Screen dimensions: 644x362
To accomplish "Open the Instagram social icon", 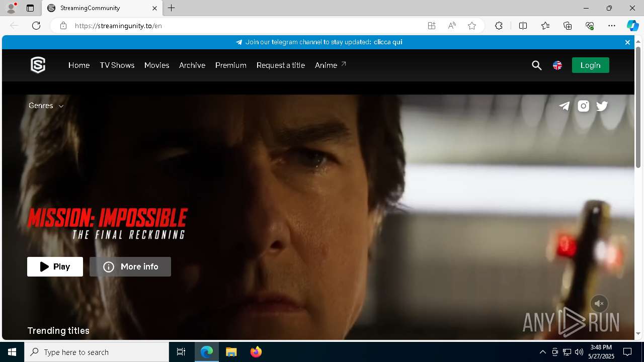I will 583,106.
